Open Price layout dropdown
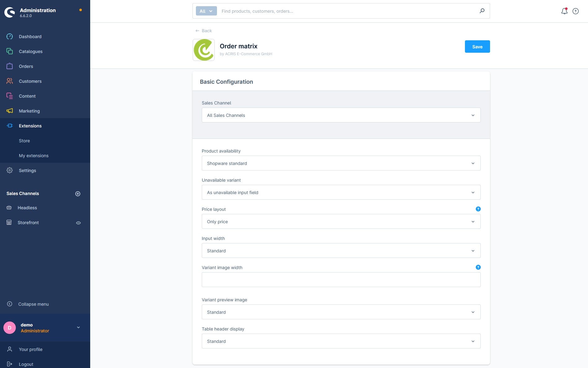The width and height of the screenshot is (588, 368). 341,221
